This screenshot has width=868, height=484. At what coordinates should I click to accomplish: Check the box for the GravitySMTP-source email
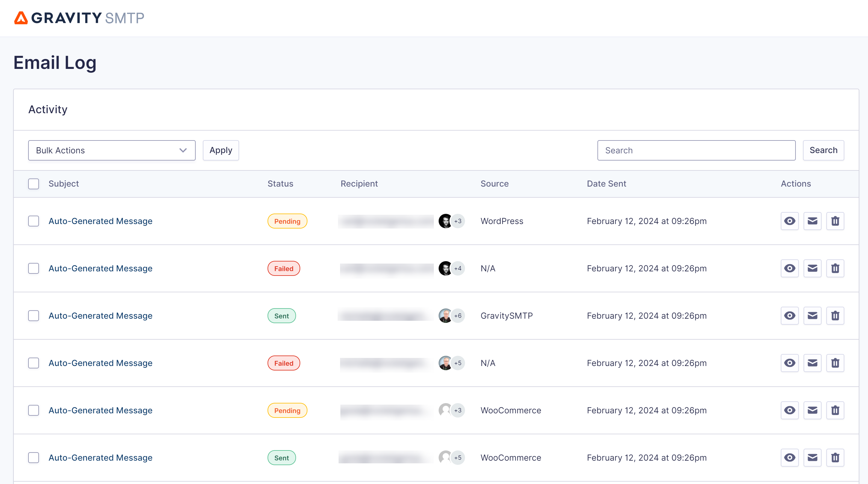pos(33,316)
